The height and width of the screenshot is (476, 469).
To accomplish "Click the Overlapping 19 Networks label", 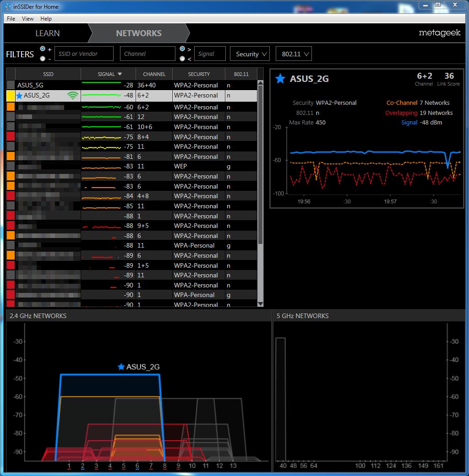I will [x=419, y=113].
